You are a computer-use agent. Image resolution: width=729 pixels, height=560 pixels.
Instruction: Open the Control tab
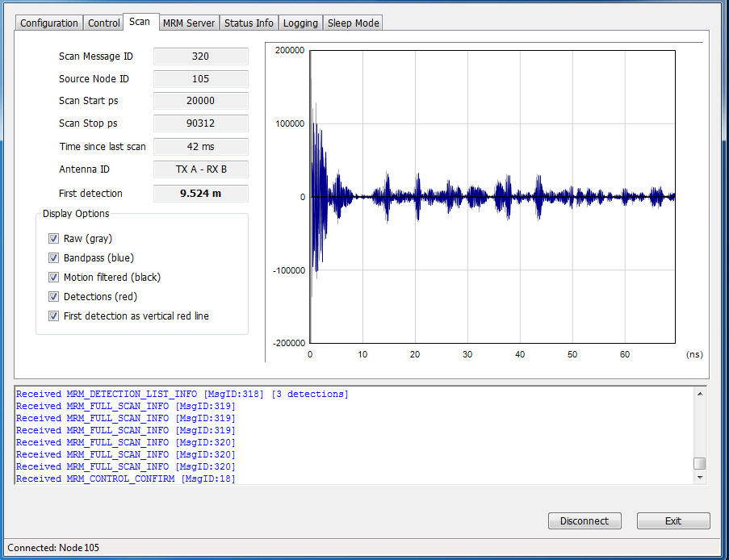pyautogui.click(x=104, y=23)
